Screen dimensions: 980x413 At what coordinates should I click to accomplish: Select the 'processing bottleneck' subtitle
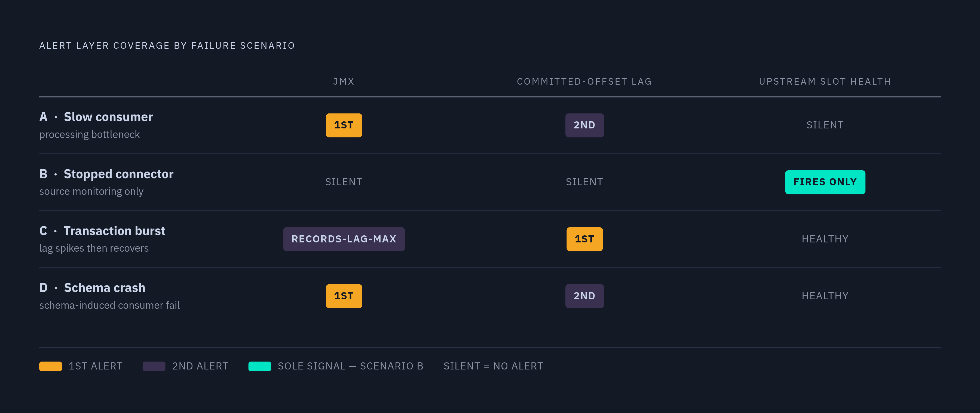point(89,135)
